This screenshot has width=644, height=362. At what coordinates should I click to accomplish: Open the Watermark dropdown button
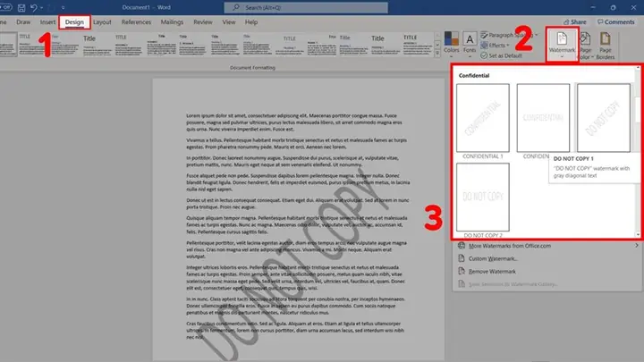coord(563,46)
